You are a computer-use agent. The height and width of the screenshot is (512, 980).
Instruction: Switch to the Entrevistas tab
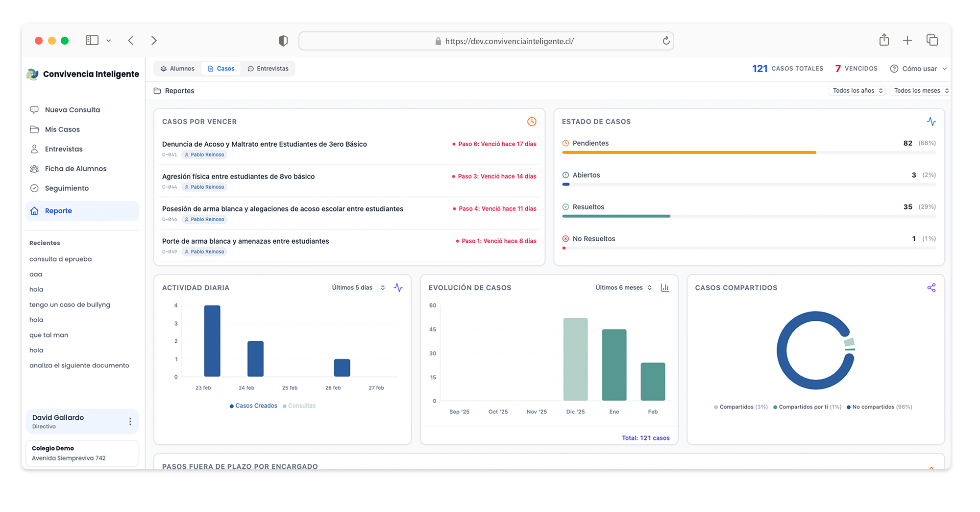click(x=268, y=69)
